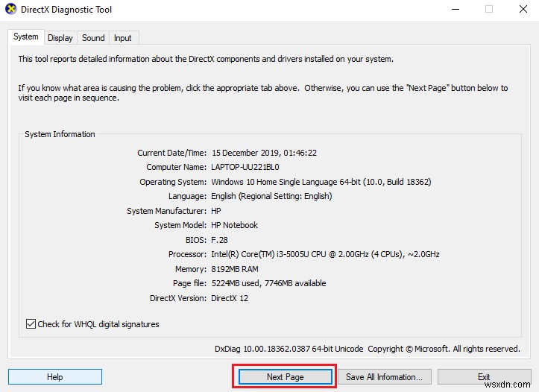The image size is (539, 392).
Task: Click the 'Processor:' label
Action: coord(187,254)
